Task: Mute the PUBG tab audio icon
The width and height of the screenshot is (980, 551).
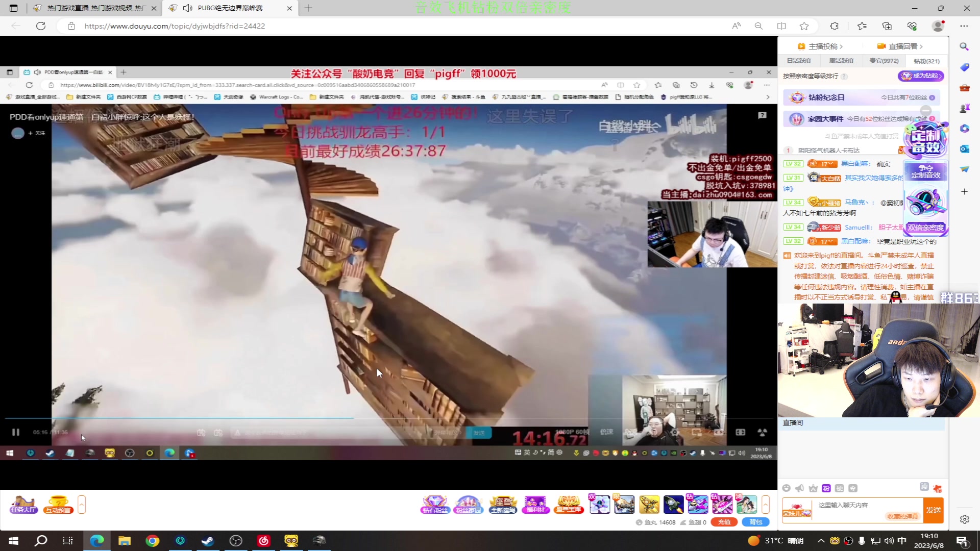Action: tap(187, 8)
